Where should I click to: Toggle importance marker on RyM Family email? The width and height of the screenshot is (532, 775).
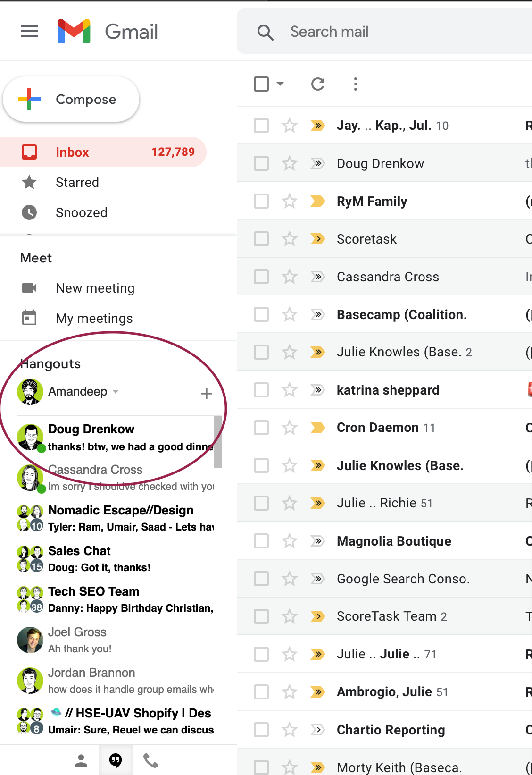pyautogui.click(x=318, y=201)
